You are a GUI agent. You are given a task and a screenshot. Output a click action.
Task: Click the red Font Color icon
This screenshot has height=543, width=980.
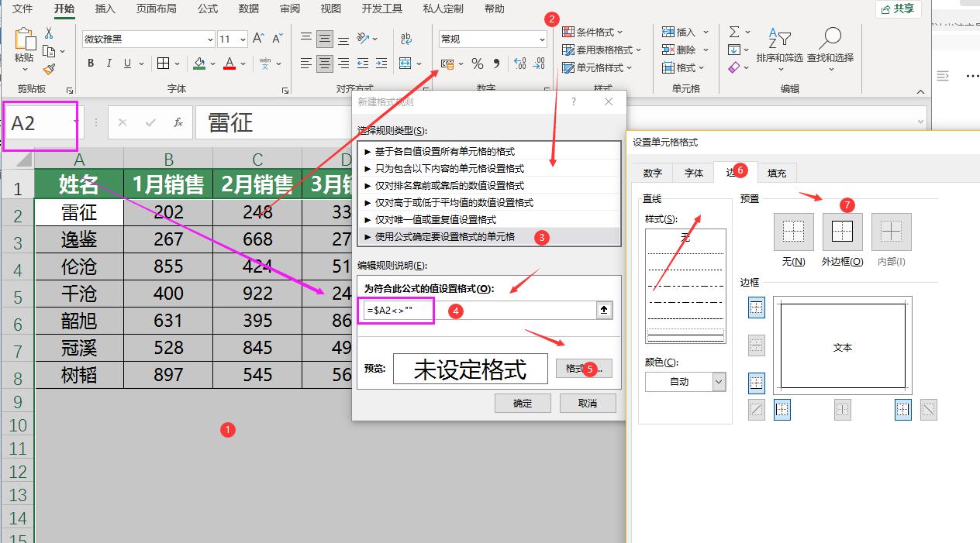[229, 64]
